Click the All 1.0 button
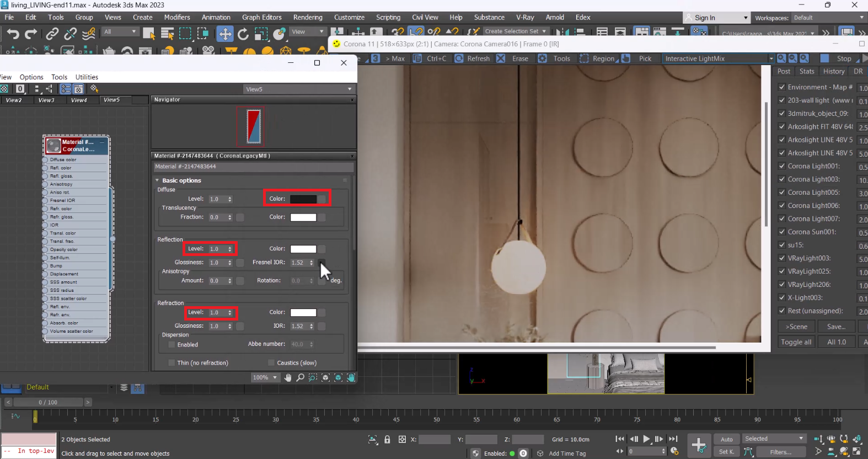868x459 pixels. [836, 342]
